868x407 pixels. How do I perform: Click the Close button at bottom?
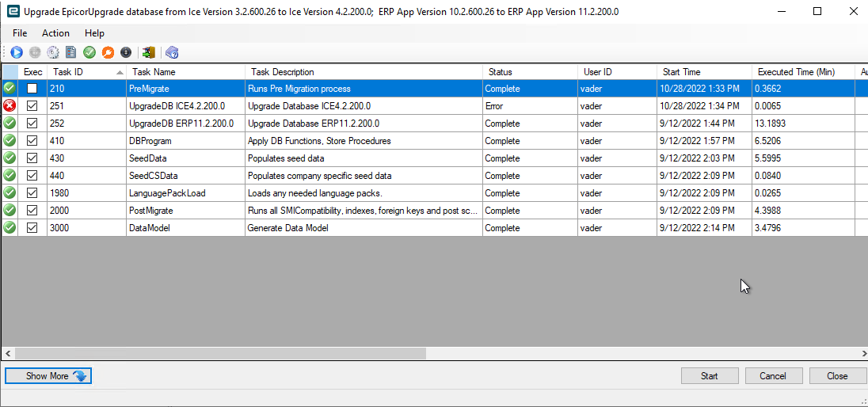[x=837, y=376]
